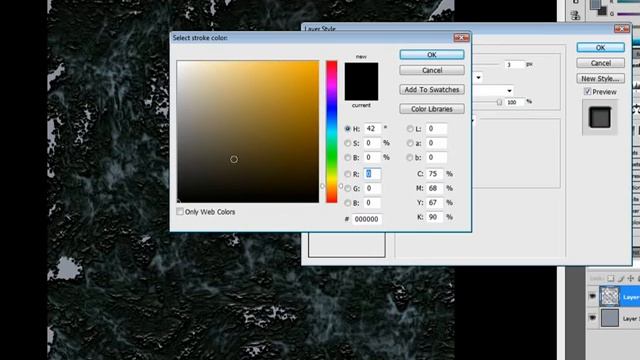Click the circular color picker marker

click(234, 159)
